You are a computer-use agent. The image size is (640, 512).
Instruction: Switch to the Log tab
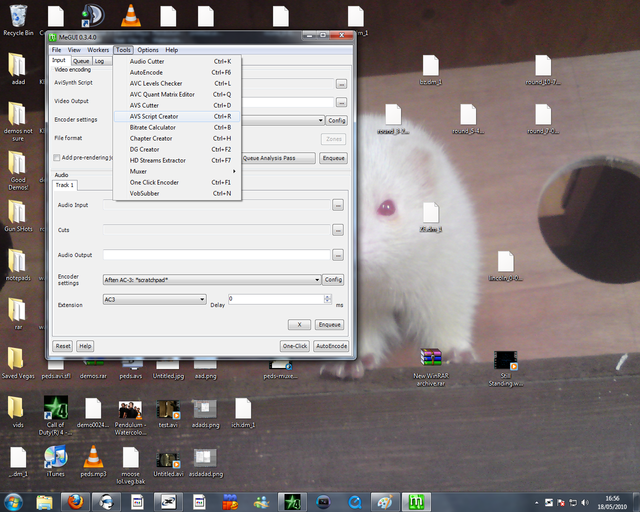(x=99, y=61)
